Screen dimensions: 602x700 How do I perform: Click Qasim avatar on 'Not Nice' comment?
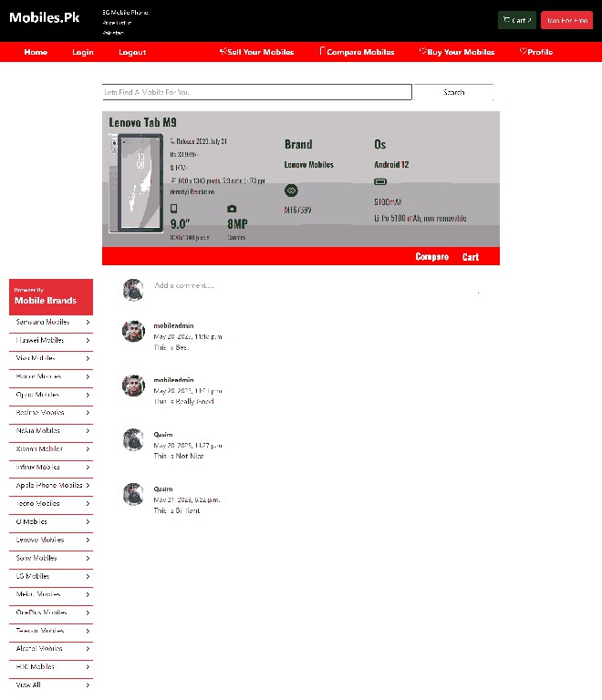tap(133, 439)
